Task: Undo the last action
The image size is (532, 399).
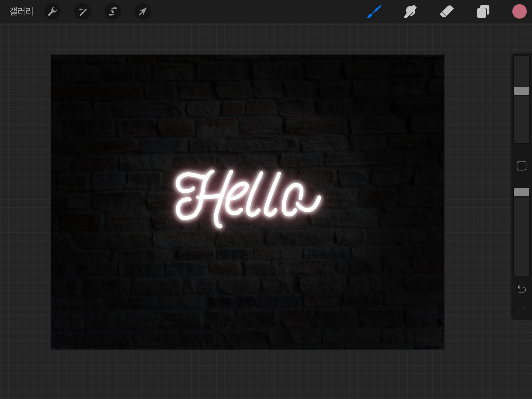Action: click(521, 289)
